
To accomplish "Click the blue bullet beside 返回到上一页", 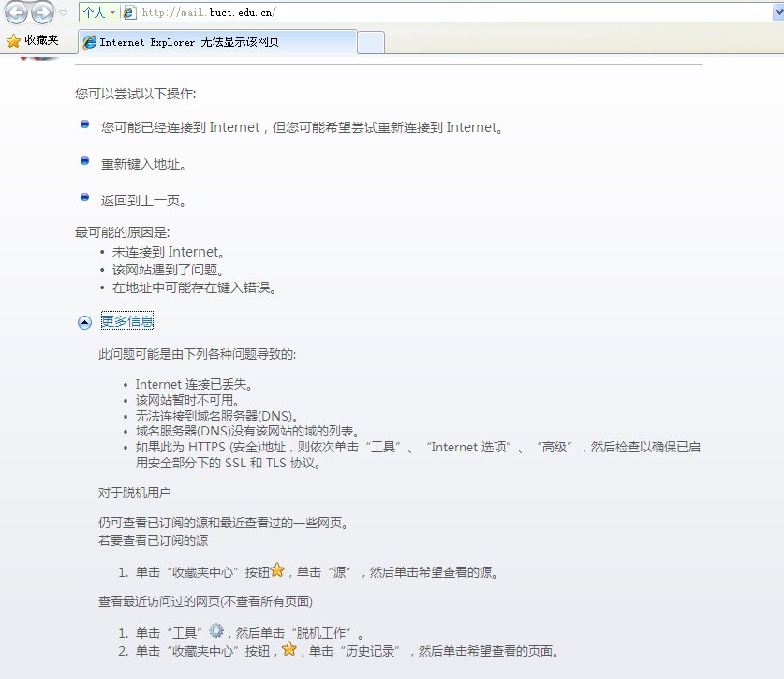I will click(84, 198).
